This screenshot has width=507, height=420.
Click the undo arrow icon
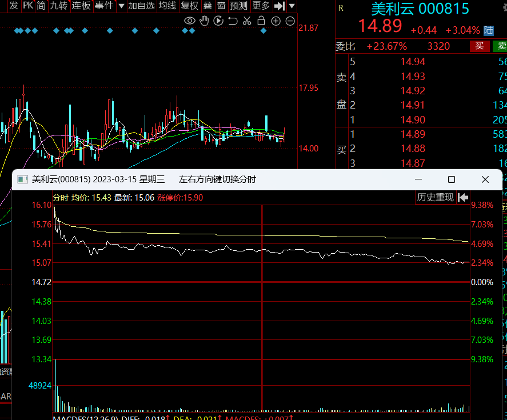click(x=233, y=21)
